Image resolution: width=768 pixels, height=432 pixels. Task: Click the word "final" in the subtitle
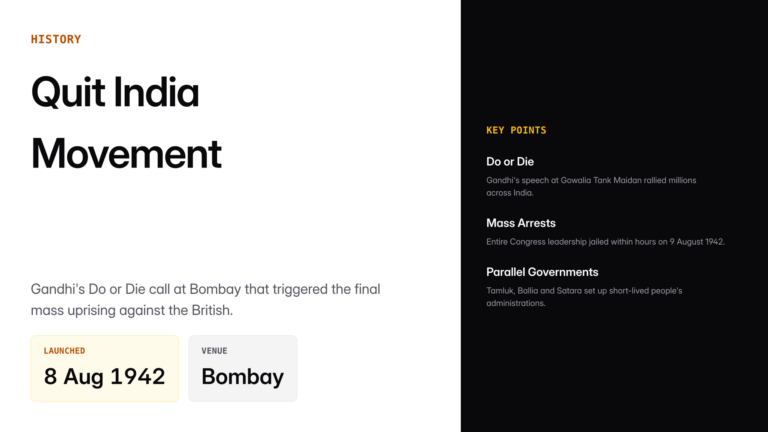(x=367, y=289)
